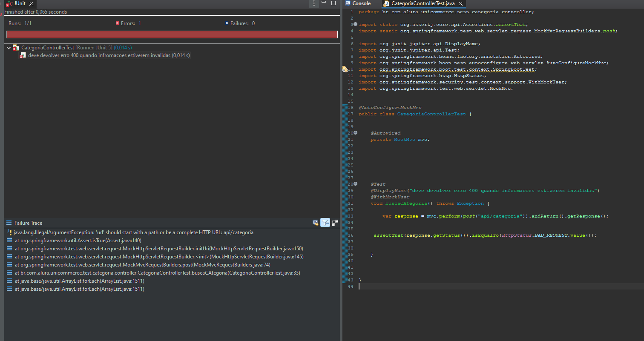
Task: Select the initUri stack trace line
Action: 155,249
